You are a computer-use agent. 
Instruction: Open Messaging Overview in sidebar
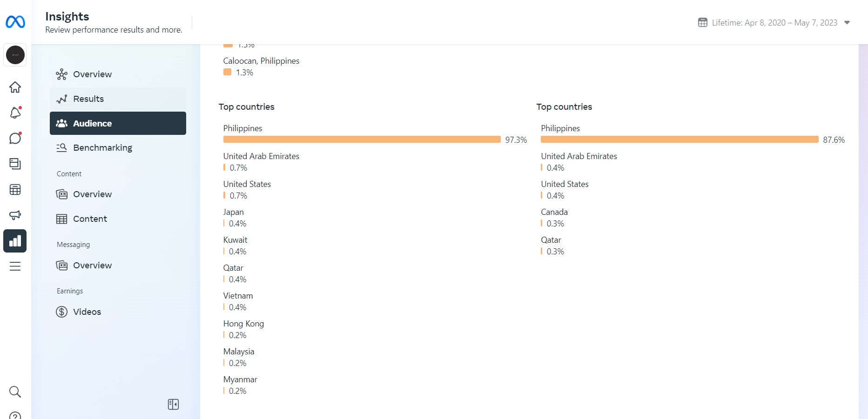92,266
